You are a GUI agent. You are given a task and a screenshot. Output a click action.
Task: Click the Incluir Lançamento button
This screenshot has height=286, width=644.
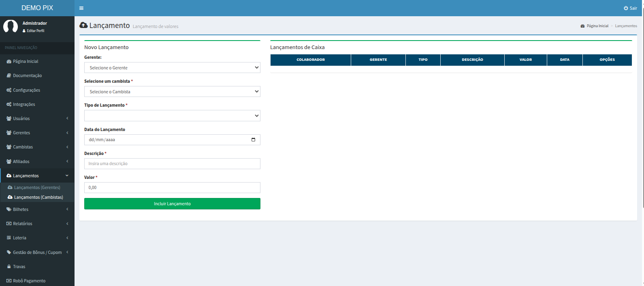tap(172, 204)
